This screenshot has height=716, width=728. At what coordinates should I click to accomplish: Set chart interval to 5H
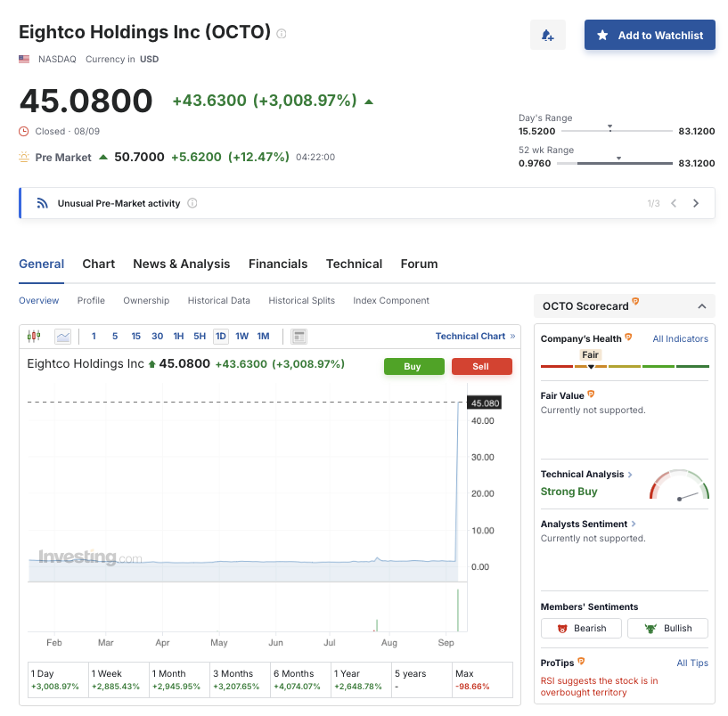(200, 336)
